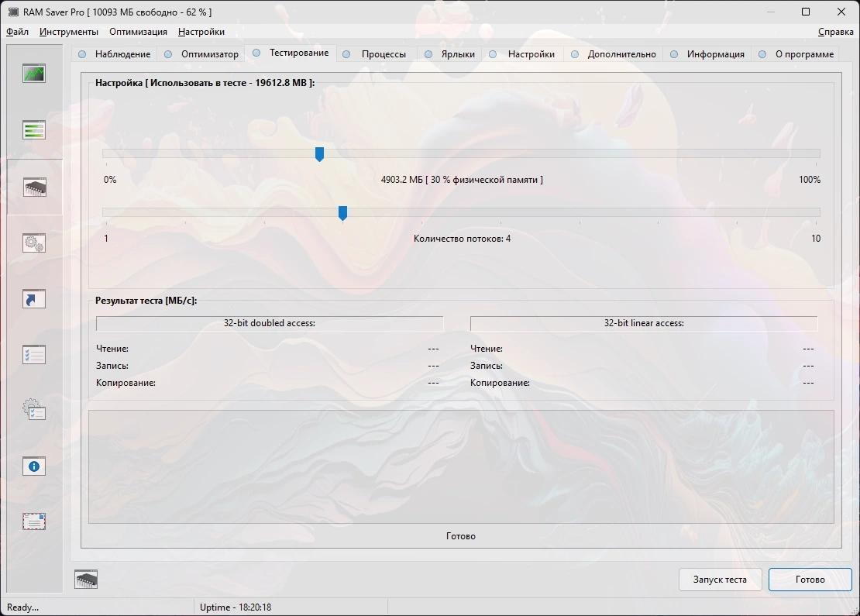The width and height of the screenshot is (860, 616).
Task: Click the thread count slider thumb
Action: click(342, 213)
